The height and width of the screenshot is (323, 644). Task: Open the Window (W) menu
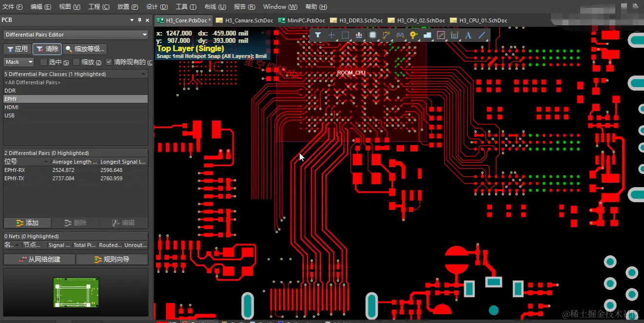pyautogui.click(x=280, y=7)
